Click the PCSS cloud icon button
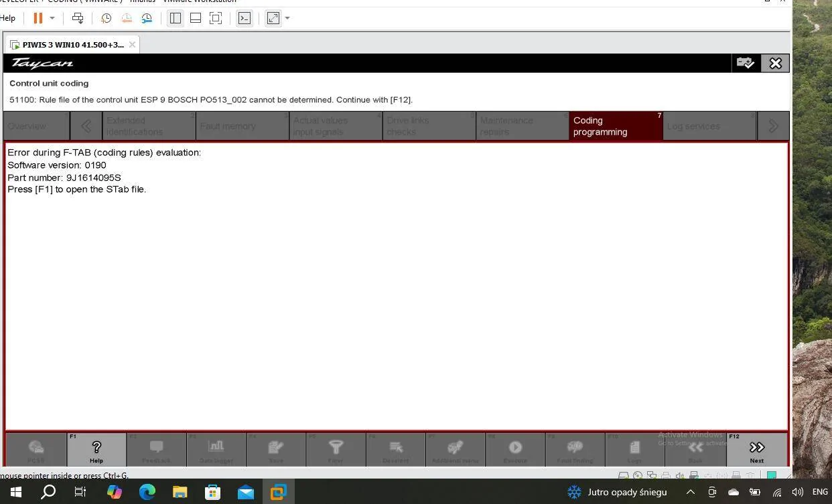Viewport: 832px width, 504px height. click(36, 449)
